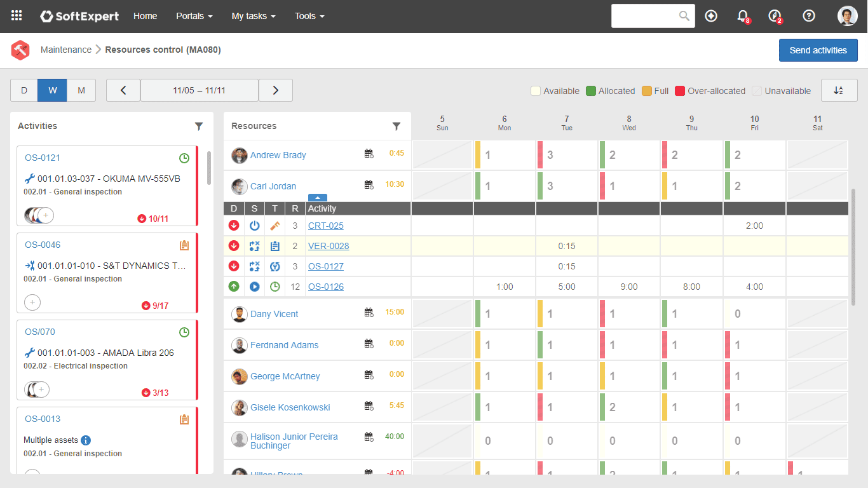Switch to the M monthly view
The image size is (868, 488).
click(x=81, y=90)
